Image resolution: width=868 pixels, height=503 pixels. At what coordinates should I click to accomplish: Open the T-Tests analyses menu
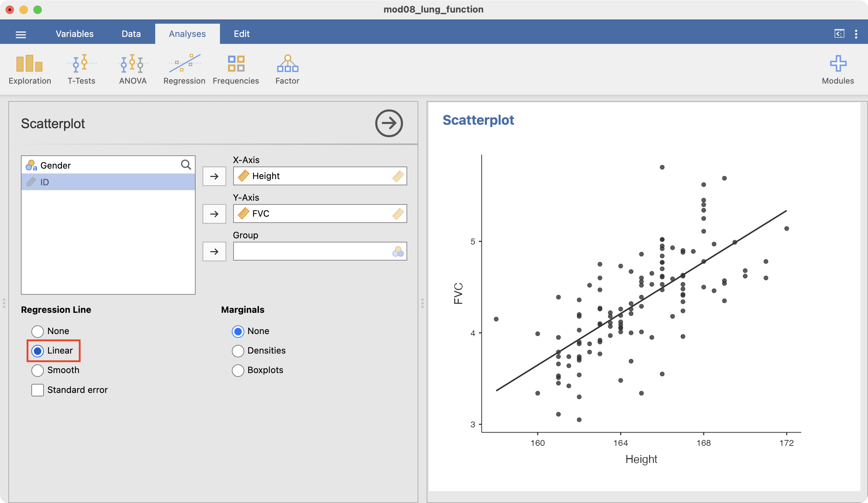point(81,70)
